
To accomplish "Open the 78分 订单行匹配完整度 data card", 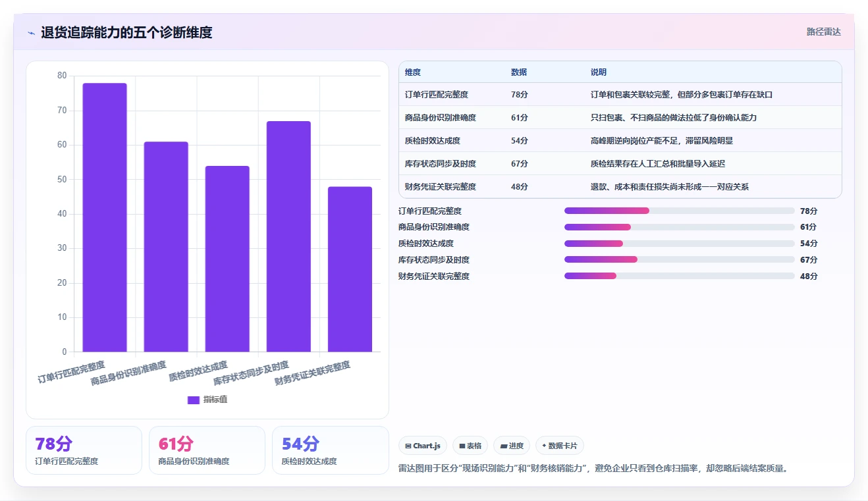I will coord(84,450).
